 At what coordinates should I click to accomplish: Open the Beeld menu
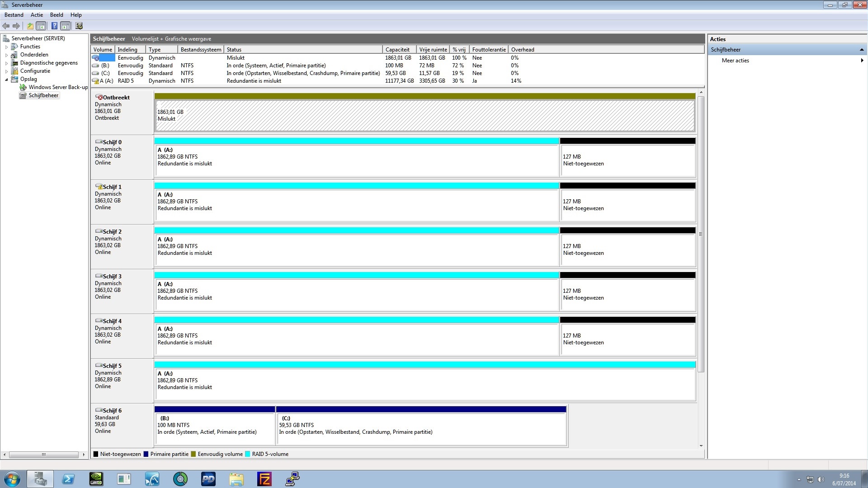point(57,15)
